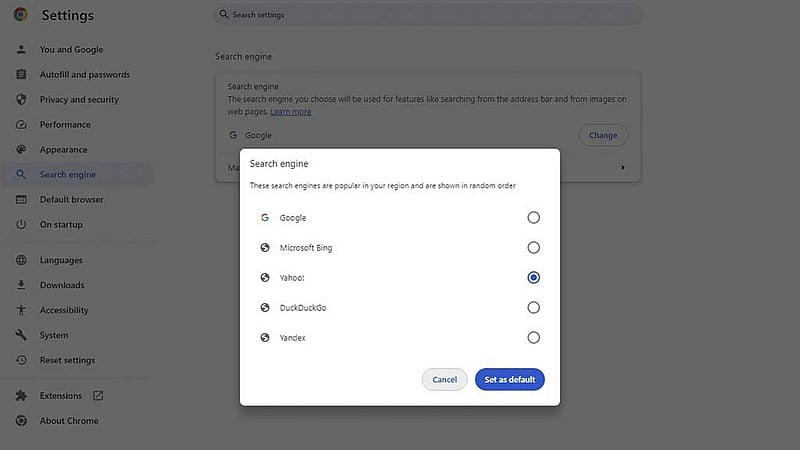The width and height of the screenshot is (800, 450).
Task: Click the DuckDuckGo label text
Action: point(303,308)
